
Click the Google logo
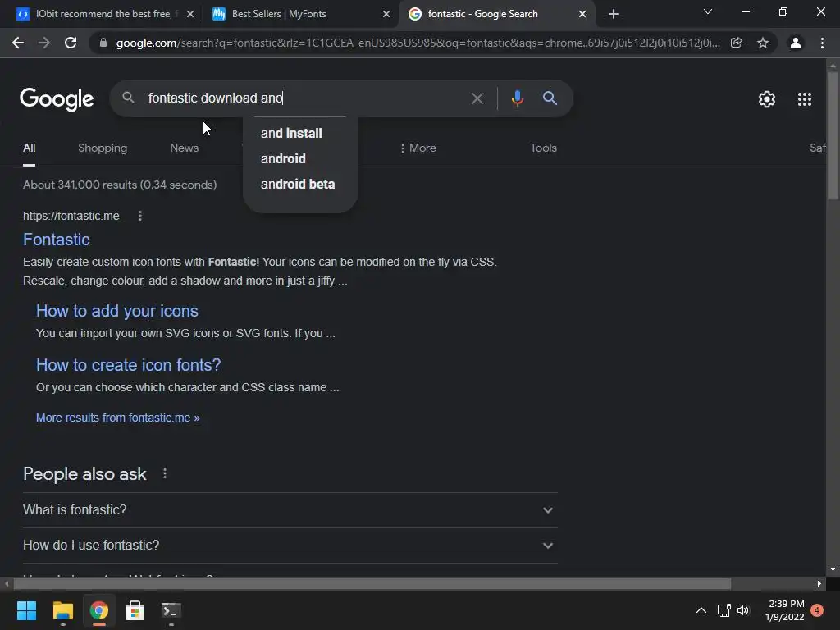[57, 99]
